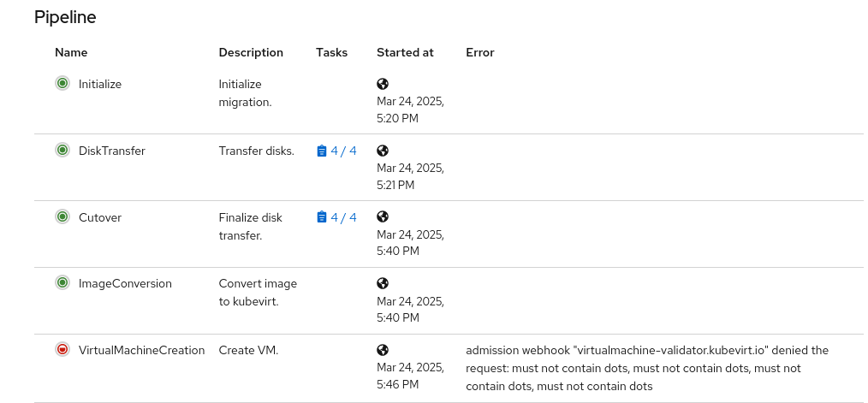Click the globe icon in DiskTransfer row
Screen dimensions: 868x403
click(383, 151)
